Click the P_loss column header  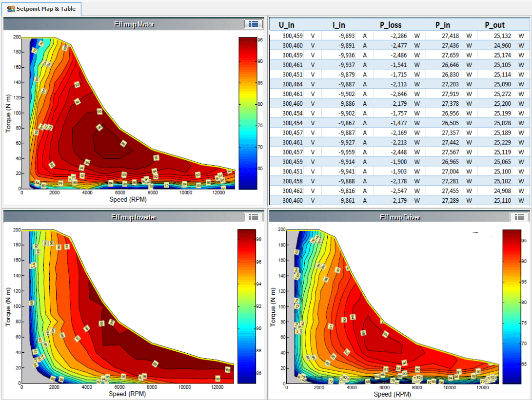pyautogui.click(x=390, y=25)
